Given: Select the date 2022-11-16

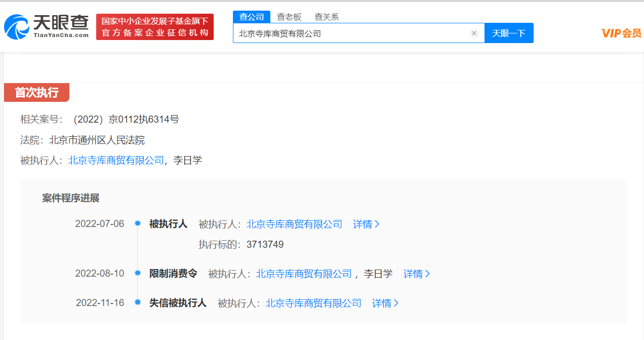Looking at the screenshot, I should (100, 303).
